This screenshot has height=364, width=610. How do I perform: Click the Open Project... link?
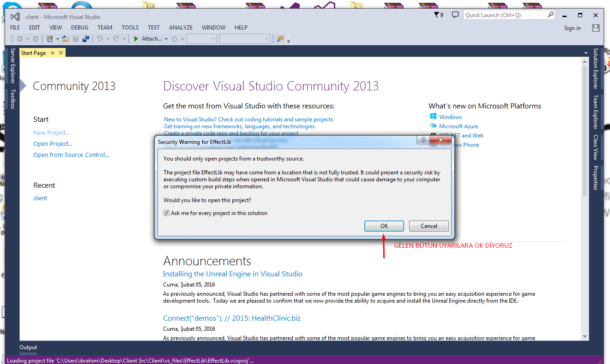coord(53,143)
